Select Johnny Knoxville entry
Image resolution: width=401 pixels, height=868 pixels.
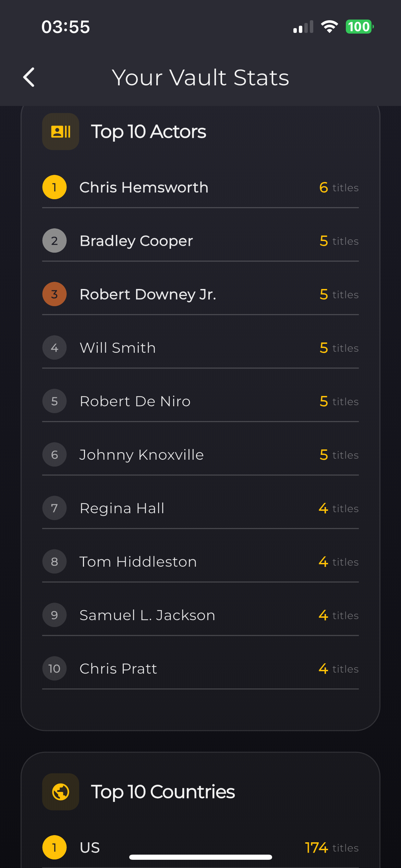pyautogui.click(x=142, y=455)
